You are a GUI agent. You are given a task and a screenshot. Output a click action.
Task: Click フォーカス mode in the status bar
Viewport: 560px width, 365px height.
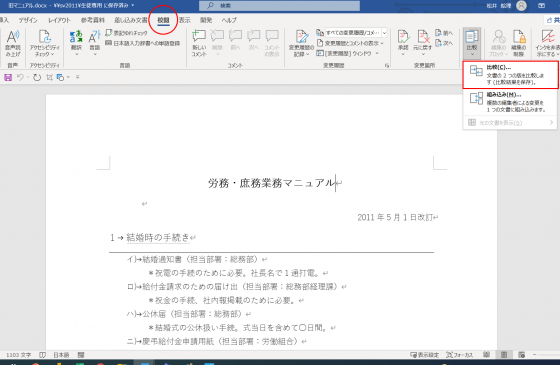(x=459, y=355)
